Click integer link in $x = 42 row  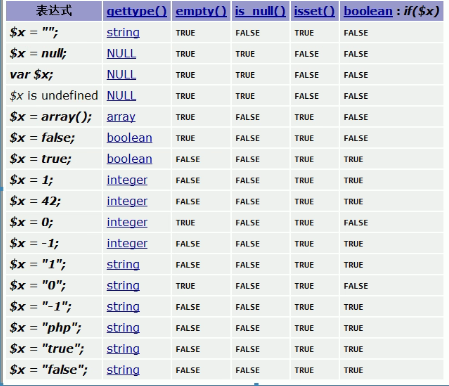(127, 201)
